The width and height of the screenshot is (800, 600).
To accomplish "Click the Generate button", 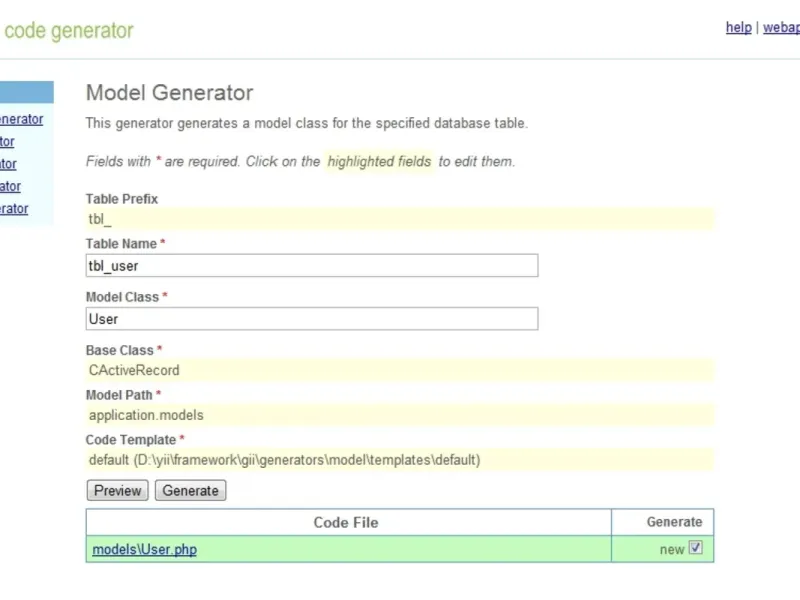I will click(x=190, y=491).
